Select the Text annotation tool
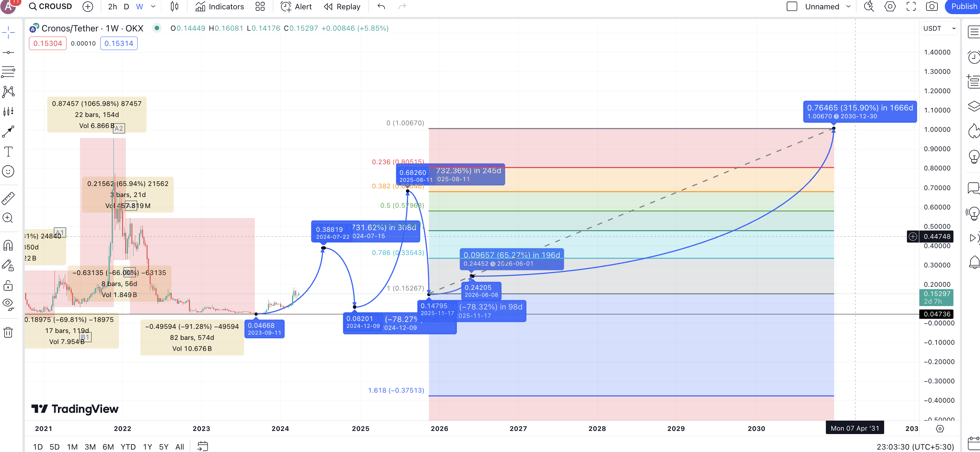Image resolution: width=980 pixels, height=452 pixels. pyautogui.click(x=8, y=151)
